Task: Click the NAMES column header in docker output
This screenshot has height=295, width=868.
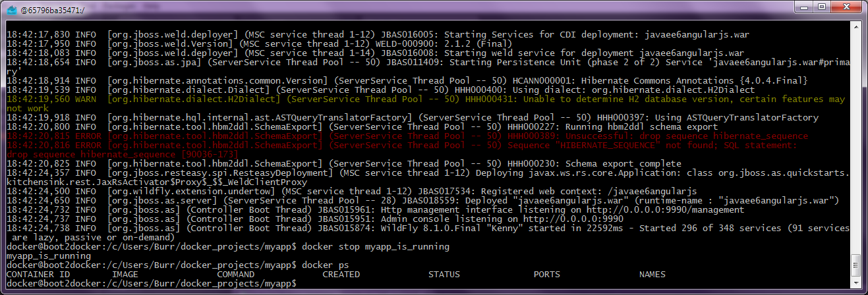Action: pyautogui.click(x=652, y=274)
